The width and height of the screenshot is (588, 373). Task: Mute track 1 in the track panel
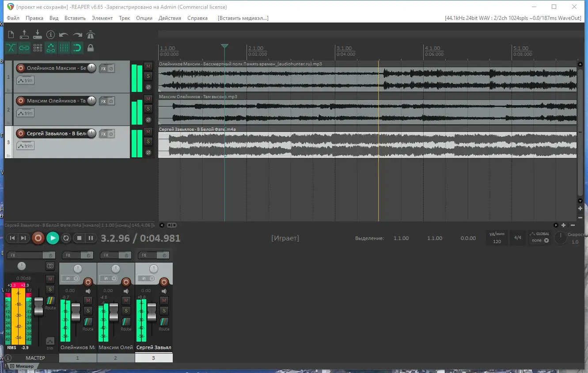pos(148,66)
